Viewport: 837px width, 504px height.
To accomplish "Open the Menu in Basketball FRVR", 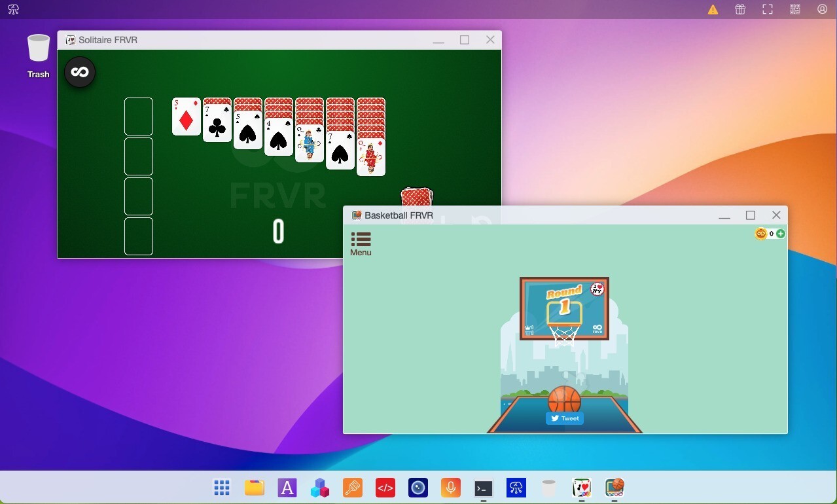I will click(361, 243).
